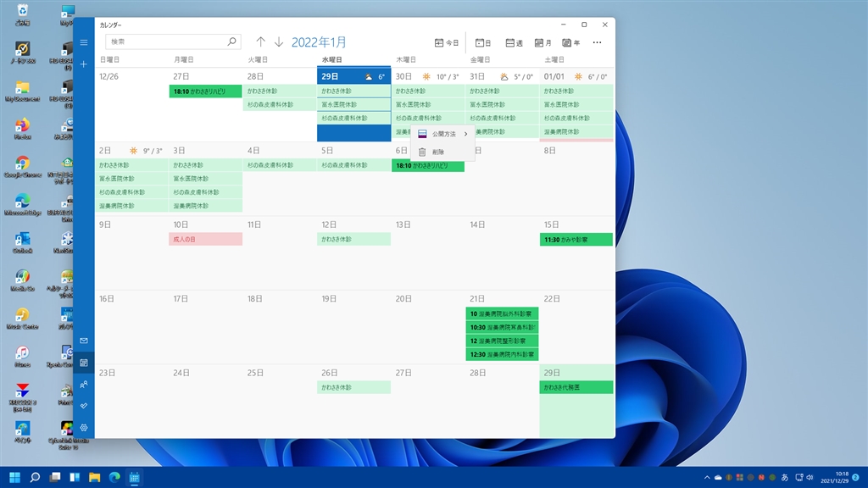Click the iTunes desktop shortcut
This screenshot has height=488, width=868.
click(x=22, y=357)
